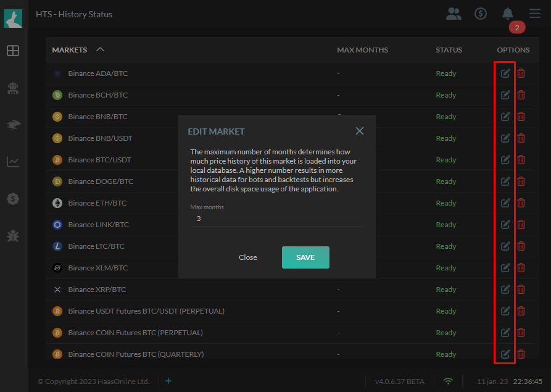The width and height of the screenshot is (551, 392).
Task: Select the Binance BCH/BTC row label
Action: 97,95
